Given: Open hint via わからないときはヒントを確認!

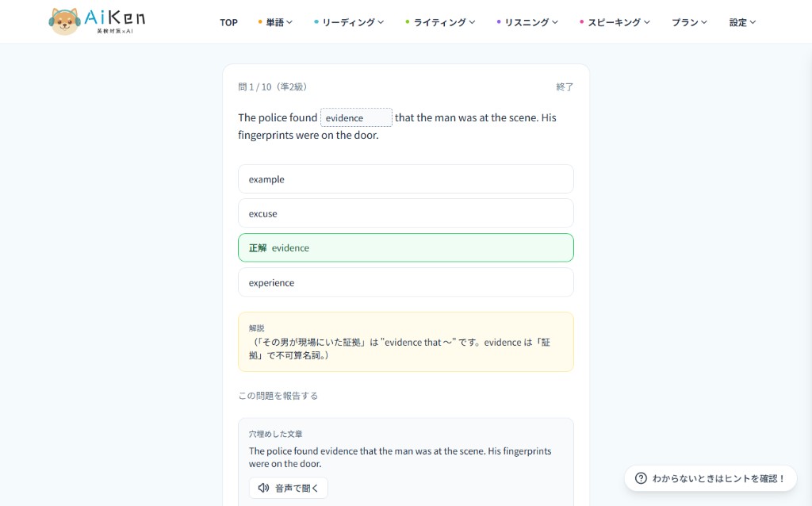Looking at the screenshot, I should [x=710, y=478].
